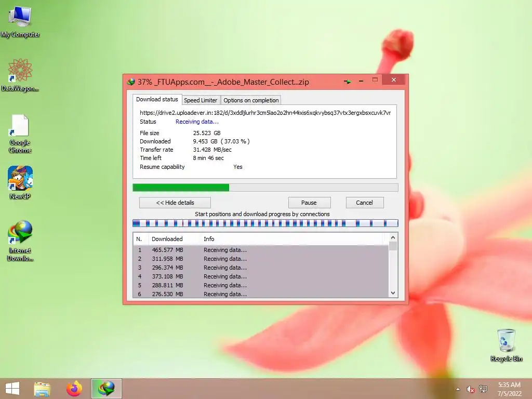The width and height of the screenshot is (532, 399).
Task: Open the network tray icon
Action: 483,389
